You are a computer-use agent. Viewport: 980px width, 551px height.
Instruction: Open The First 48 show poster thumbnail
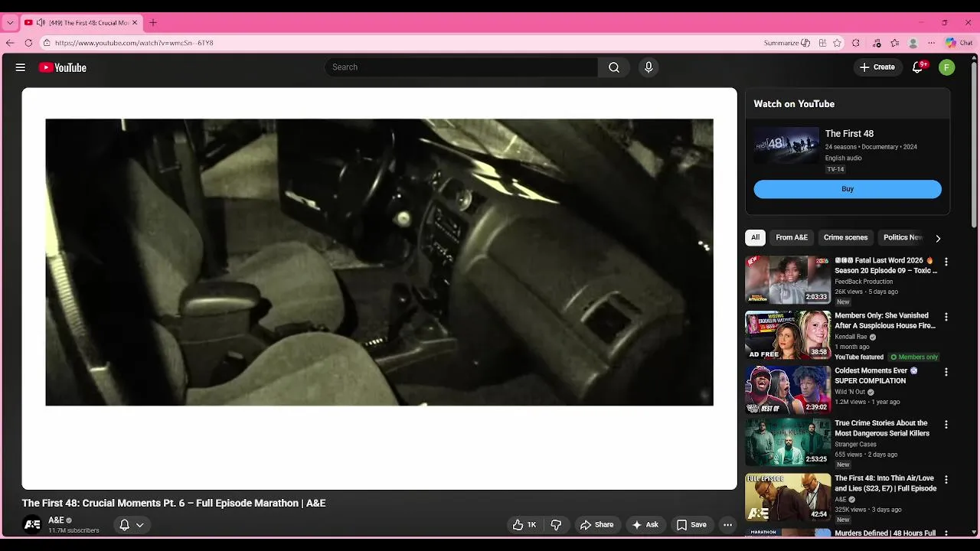tap(786, 145)
